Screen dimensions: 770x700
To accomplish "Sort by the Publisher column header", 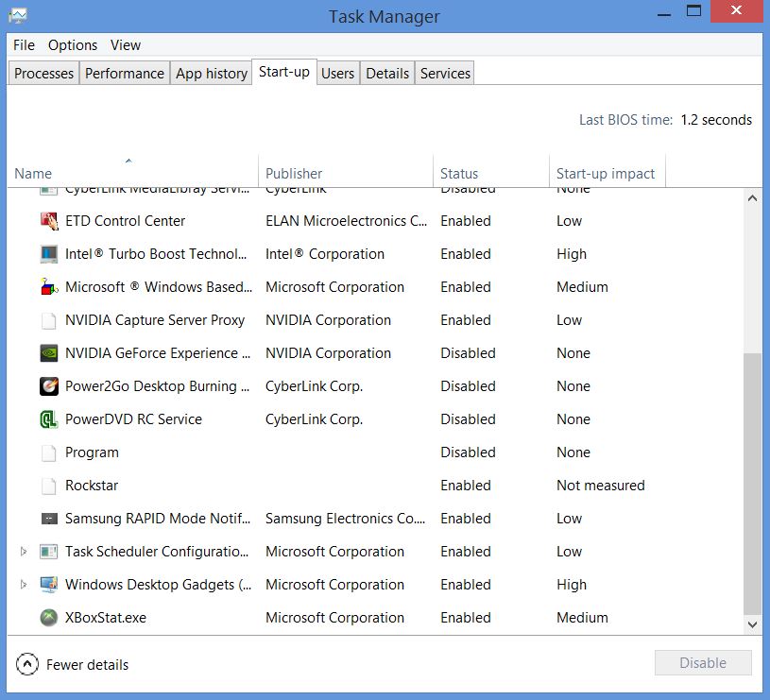I will (x=346, y=171).
